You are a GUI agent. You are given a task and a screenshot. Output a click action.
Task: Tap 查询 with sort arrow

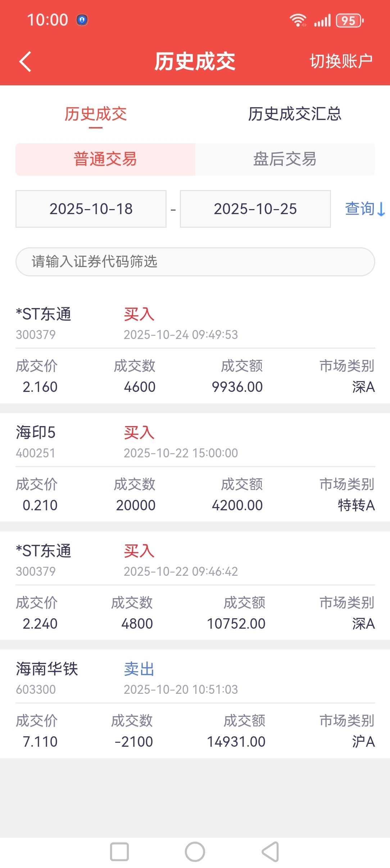pos(364,209)
